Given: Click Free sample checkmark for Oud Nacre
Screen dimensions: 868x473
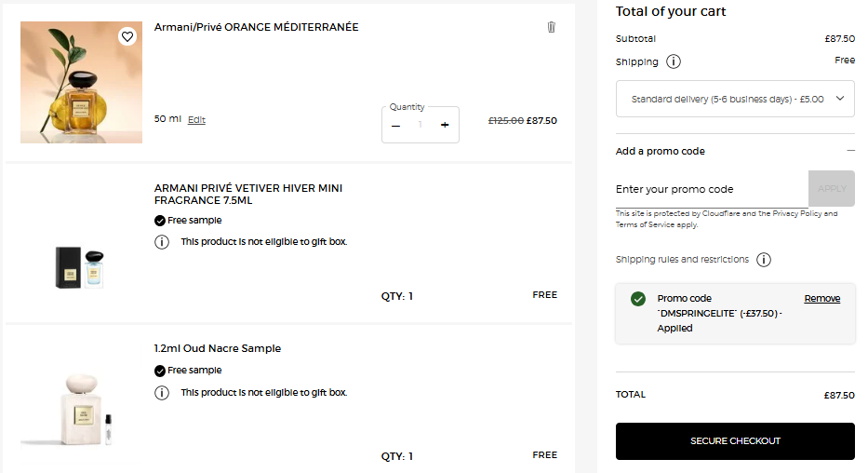Looking at the screenshot, I should click(x=160, y=371).
